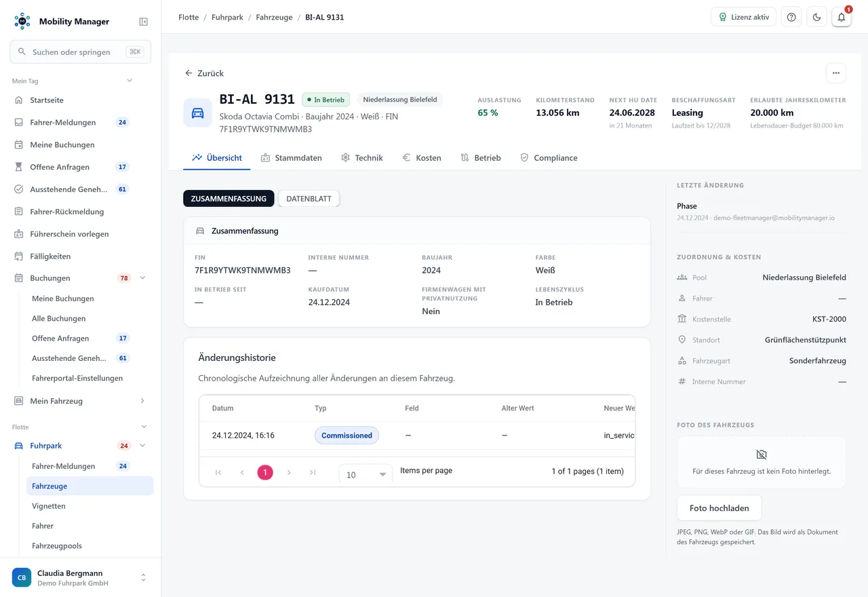Select the Betrieb tab
Screen dimensions: 868x597
[481, 157]
